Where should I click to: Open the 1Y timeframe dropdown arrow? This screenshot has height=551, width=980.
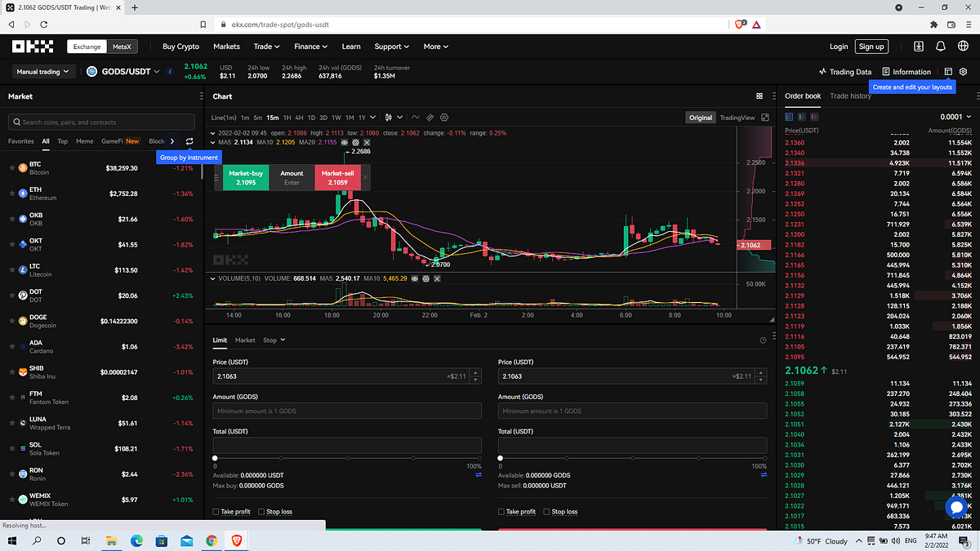(375, 118)
